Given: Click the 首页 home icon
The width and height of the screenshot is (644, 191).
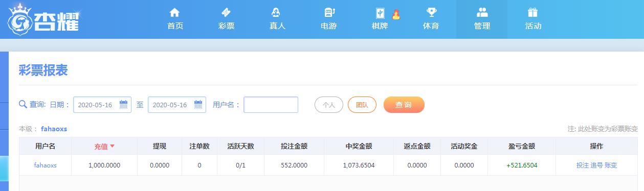Looking at the screenshot, I should (175, 12).
